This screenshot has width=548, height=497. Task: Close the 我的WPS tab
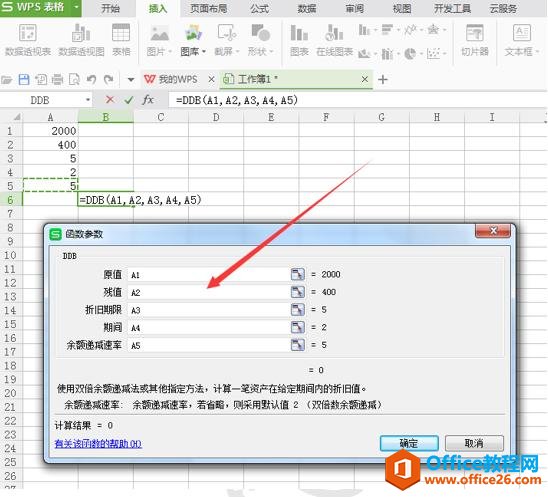coord(211,79)
